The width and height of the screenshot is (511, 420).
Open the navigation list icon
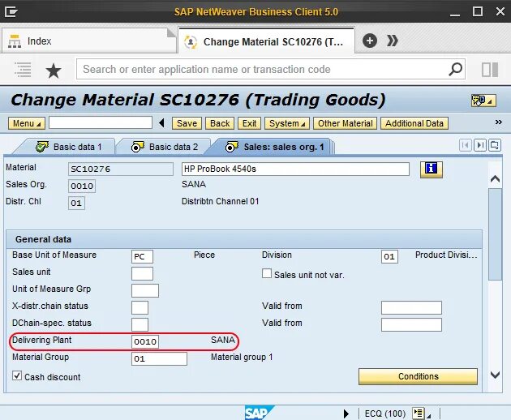(23, 70)
